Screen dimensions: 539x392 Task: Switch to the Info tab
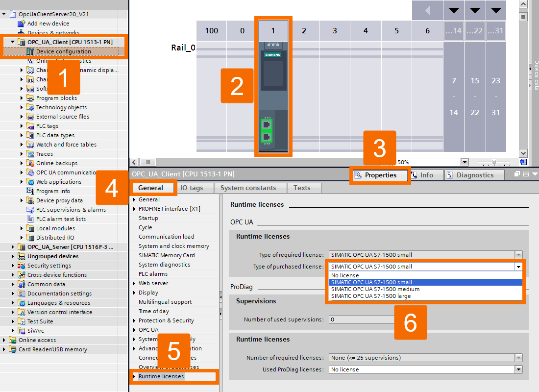tap(426, 175)
